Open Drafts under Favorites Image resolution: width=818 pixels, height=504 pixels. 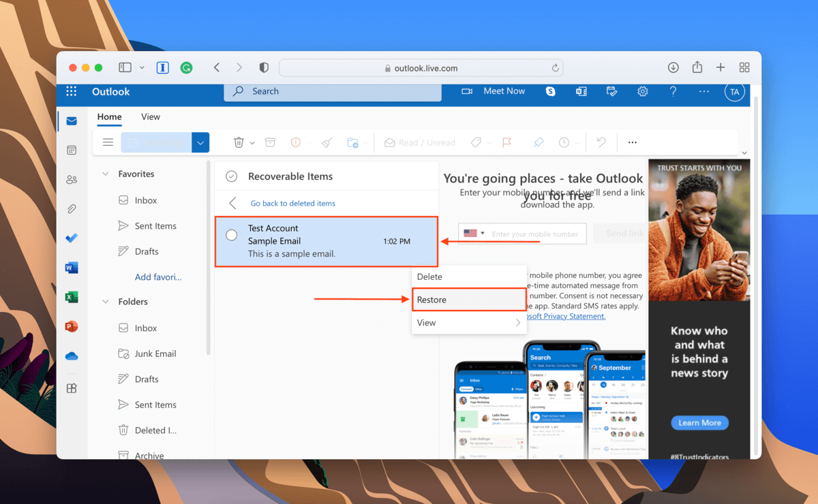[147, 251]
